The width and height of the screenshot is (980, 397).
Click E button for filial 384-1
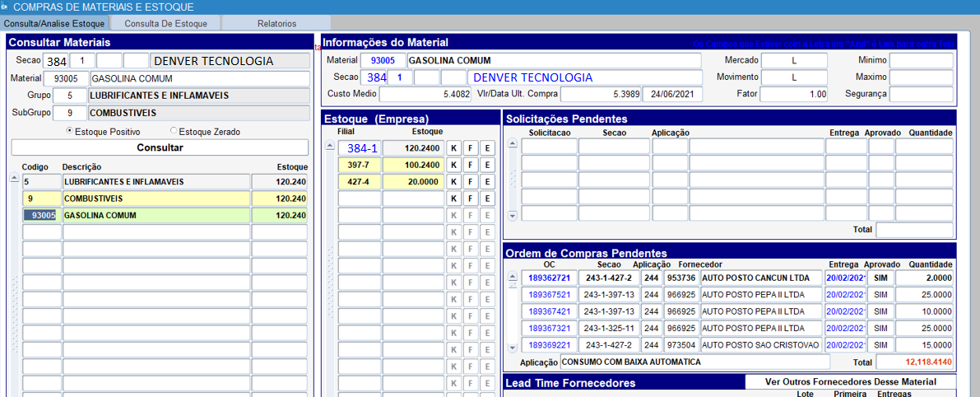pos(487,148)
